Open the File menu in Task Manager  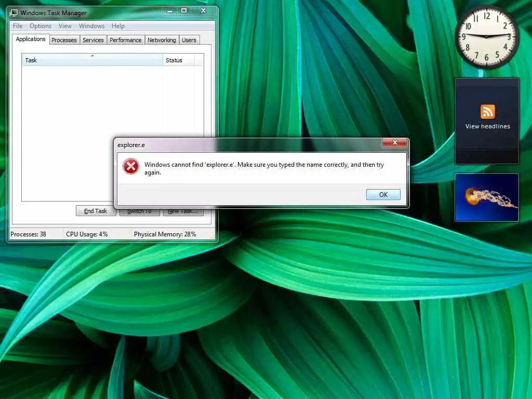18,26
